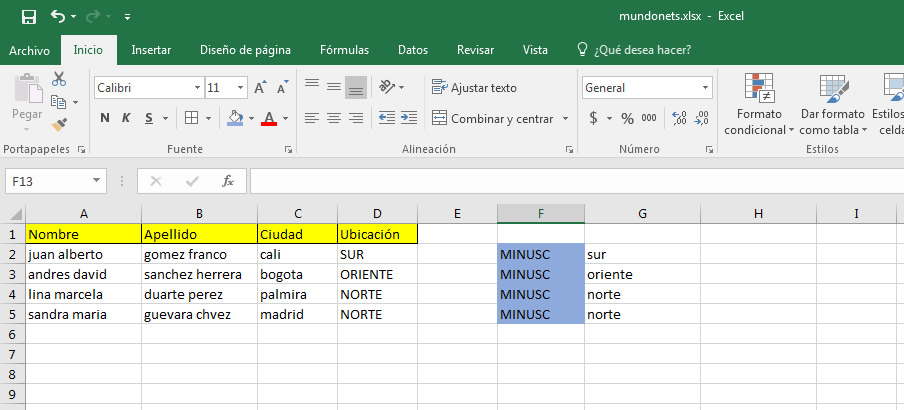This screenshot has height=410, width=904.
Task: Align cell text left
Action: point(312,118)
